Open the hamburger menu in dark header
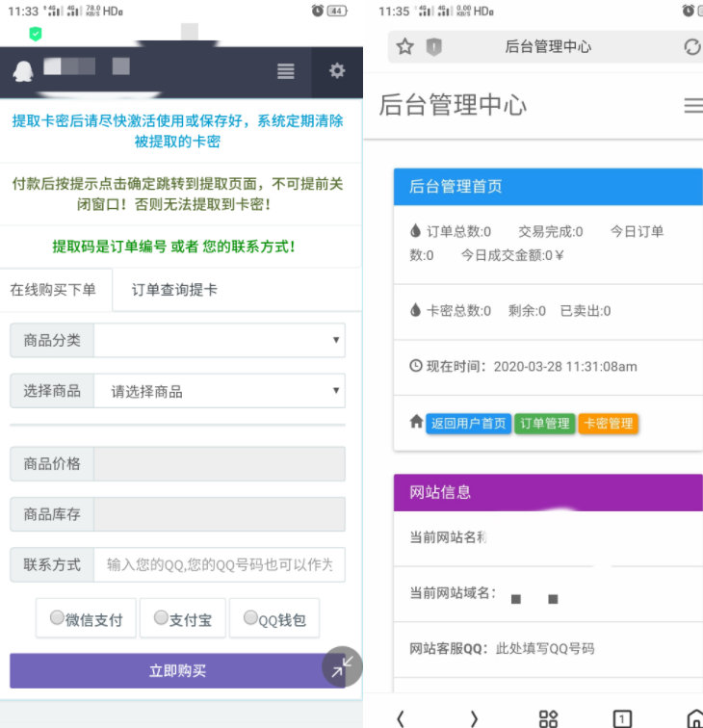 point(286,71)
